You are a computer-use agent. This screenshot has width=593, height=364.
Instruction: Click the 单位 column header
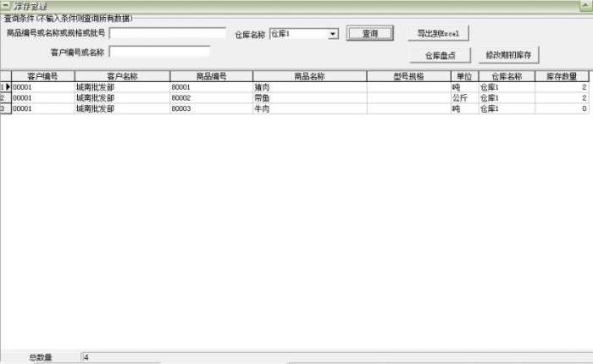465,76
